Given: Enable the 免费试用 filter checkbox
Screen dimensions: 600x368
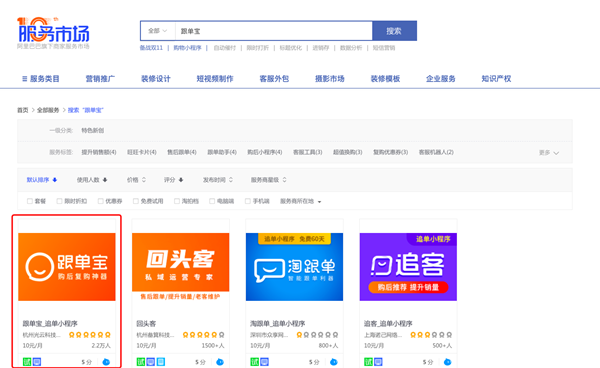Looking at the screenshot, I should (135, 201).
